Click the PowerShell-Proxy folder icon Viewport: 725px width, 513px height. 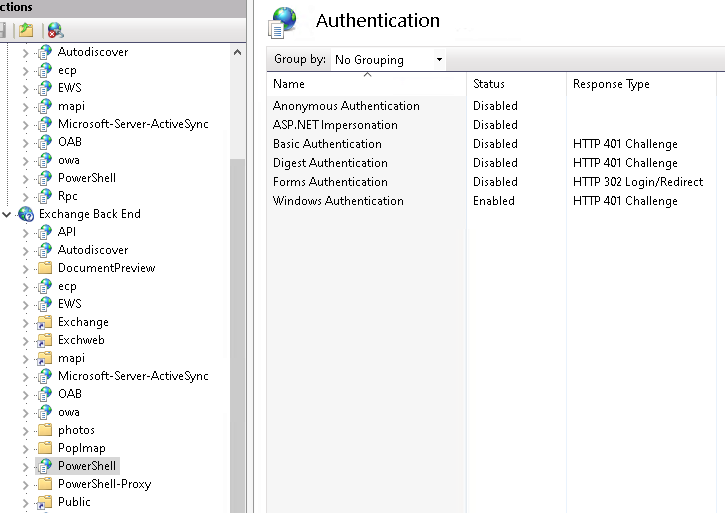coord(45,484)
